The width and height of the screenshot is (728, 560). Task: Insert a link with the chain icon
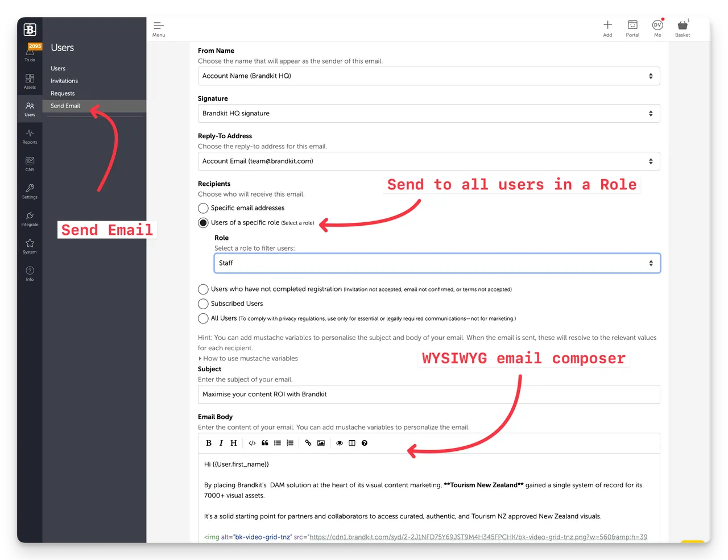[x=308, y=443]
